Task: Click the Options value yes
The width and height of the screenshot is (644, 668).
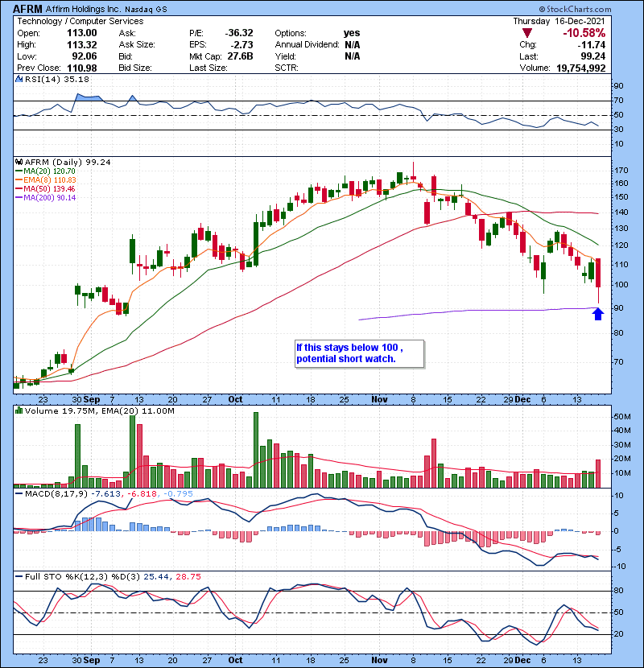Action: coord(352,33)
